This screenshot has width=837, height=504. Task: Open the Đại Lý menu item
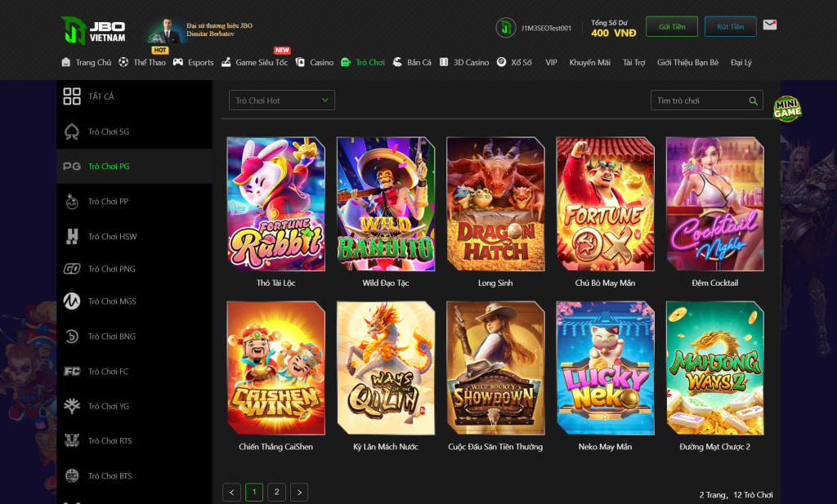tap(741, 62)
